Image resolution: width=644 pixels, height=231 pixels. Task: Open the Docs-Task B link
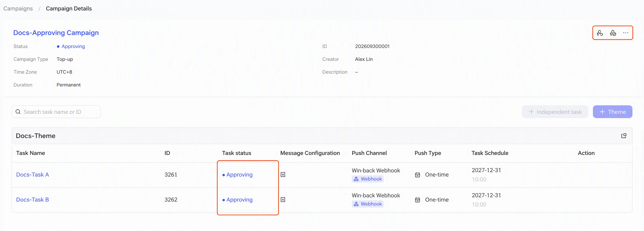[32, 200]
